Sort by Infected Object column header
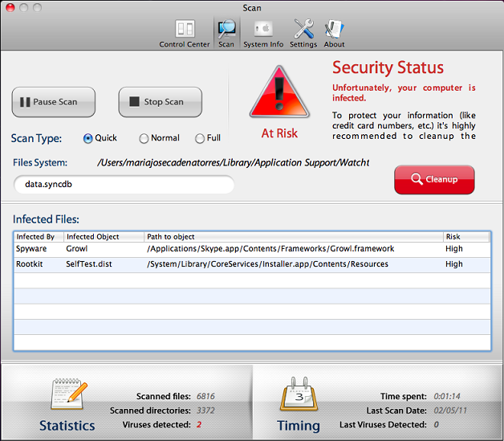This screenshot has width=504, height=441. (x=104, y=237)
